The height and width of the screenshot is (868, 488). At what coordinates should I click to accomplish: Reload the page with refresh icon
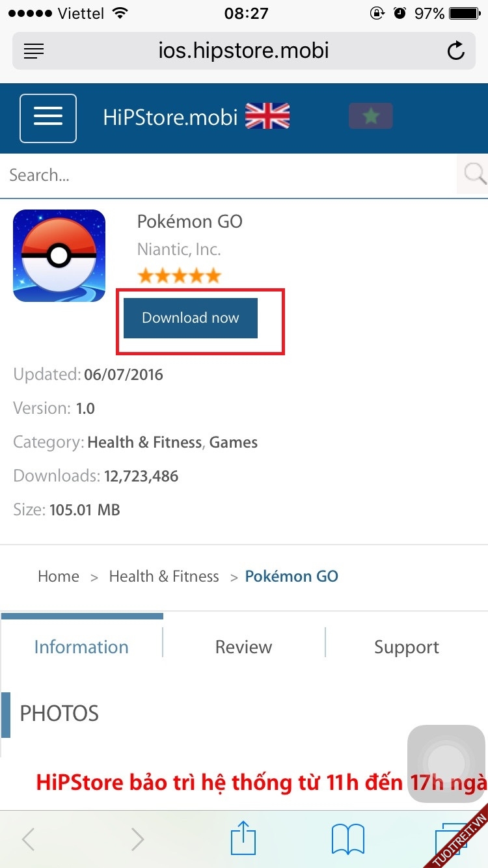(x=456, y=51)
